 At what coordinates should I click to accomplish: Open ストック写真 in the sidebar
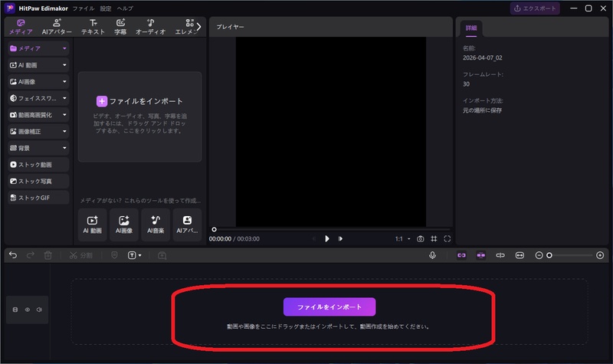point(38,181)
